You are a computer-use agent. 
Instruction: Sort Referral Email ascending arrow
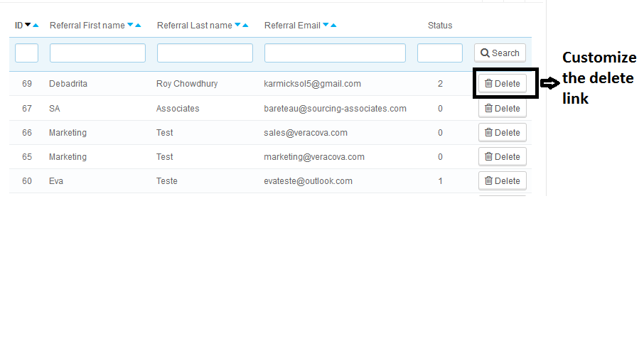[x=333, y=26]
